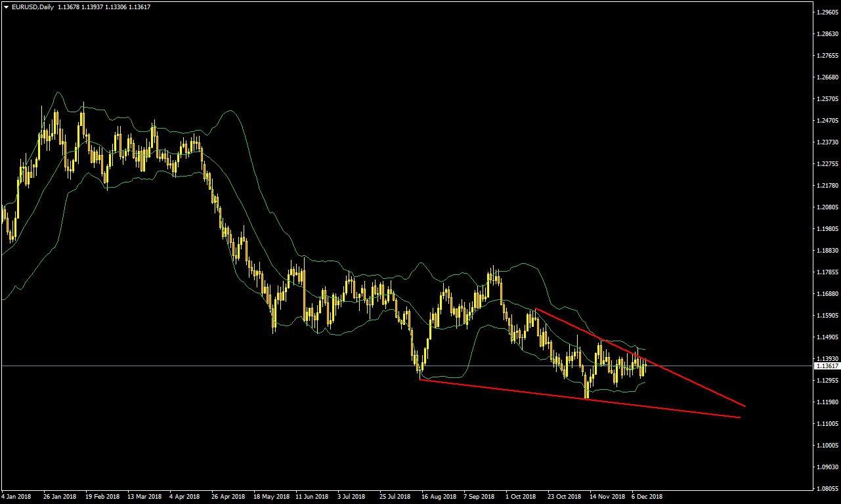Viewport: 841px width, 504px height.
Task: Click the 19 Feb 2018 date label
Action: click(102, 497)
